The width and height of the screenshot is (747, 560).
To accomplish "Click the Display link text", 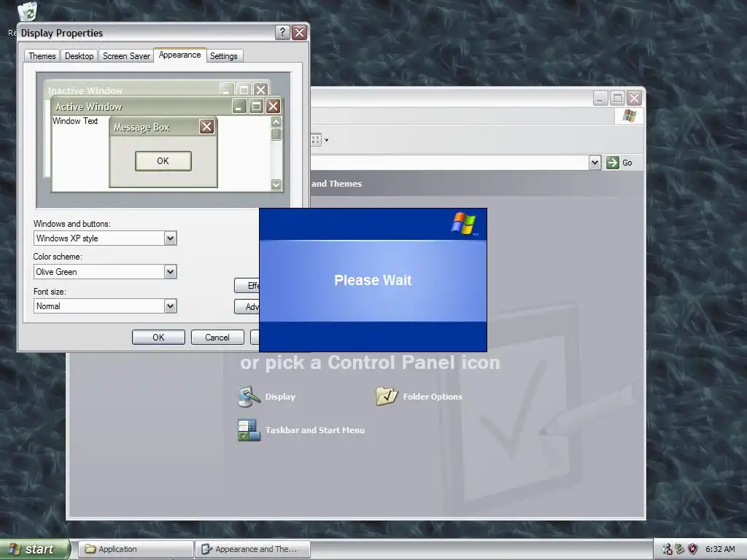I will [x=280, y=397].
